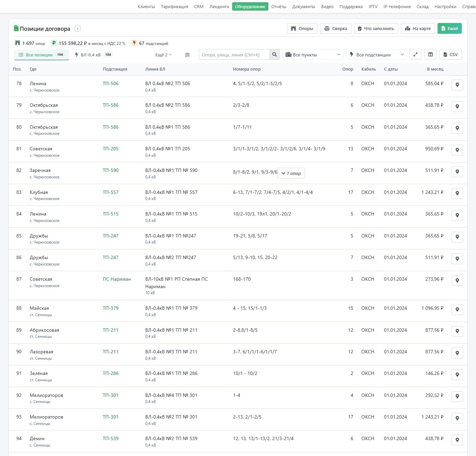Screen dimensions: 476x456
Task: Open substation link ТП-539
Action: point(111,438)
